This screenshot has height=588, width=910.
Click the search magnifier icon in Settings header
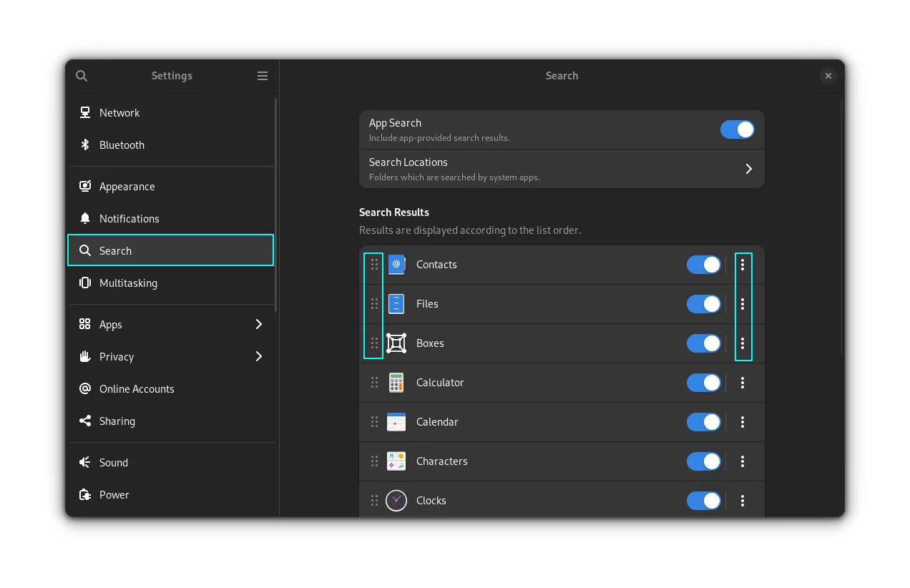click(82, 76)
